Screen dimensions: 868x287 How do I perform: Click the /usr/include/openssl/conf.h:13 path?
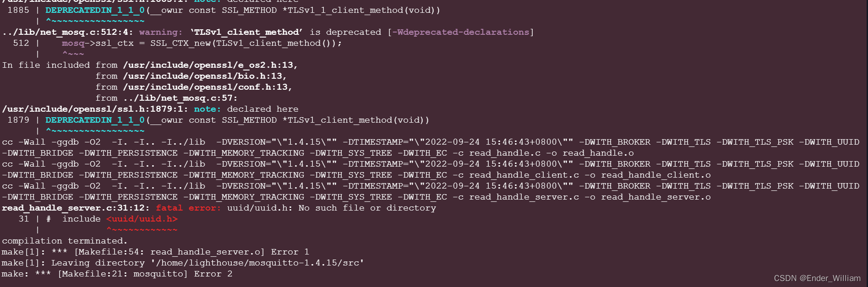click(x=207, y=87)
